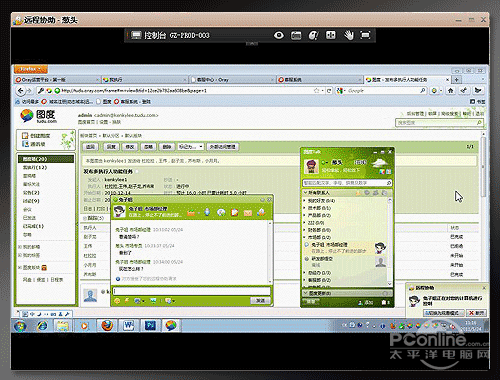This screenshot has width=500, height=380.
Task: Click orange Firefox menu button
Action: 31,69
